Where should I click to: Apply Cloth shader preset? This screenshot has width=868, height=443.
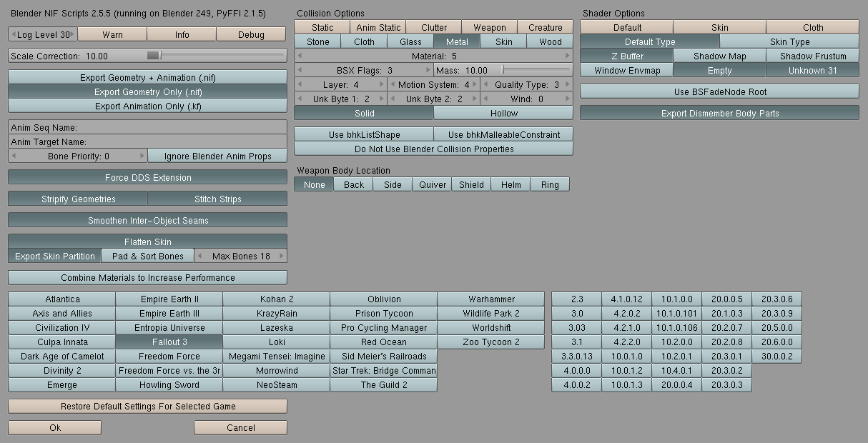pos(813,27)
